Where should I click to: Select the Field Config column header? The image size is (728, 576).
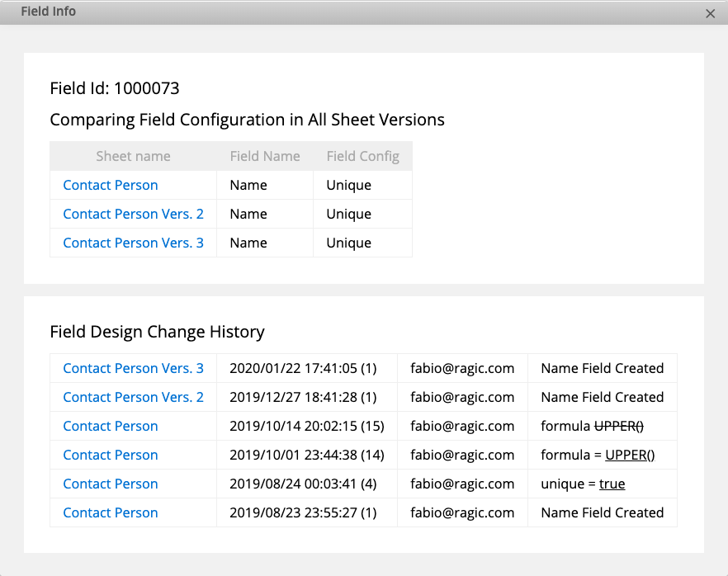click(x=362, y=157)
